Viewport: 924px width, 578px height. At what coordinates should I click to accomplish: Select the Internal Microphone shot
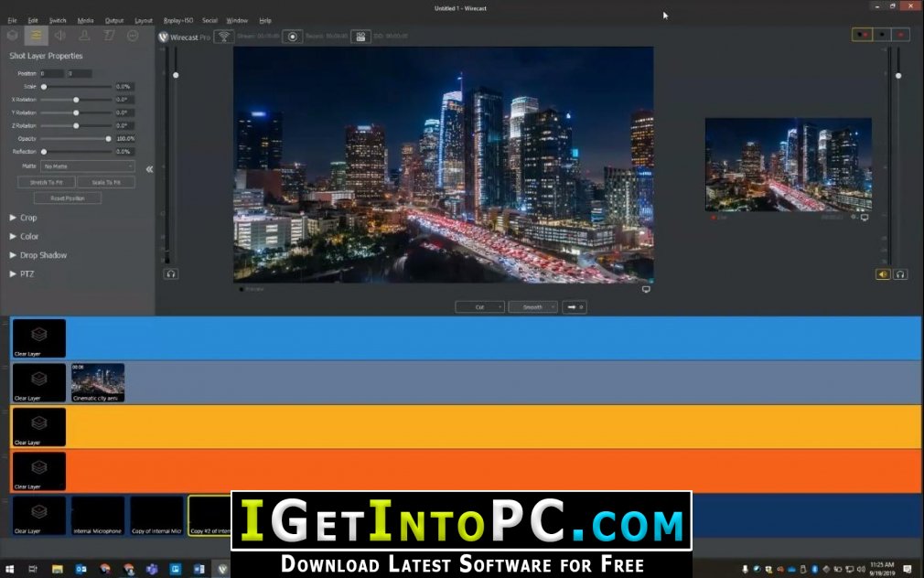click(x=98, y=516)
